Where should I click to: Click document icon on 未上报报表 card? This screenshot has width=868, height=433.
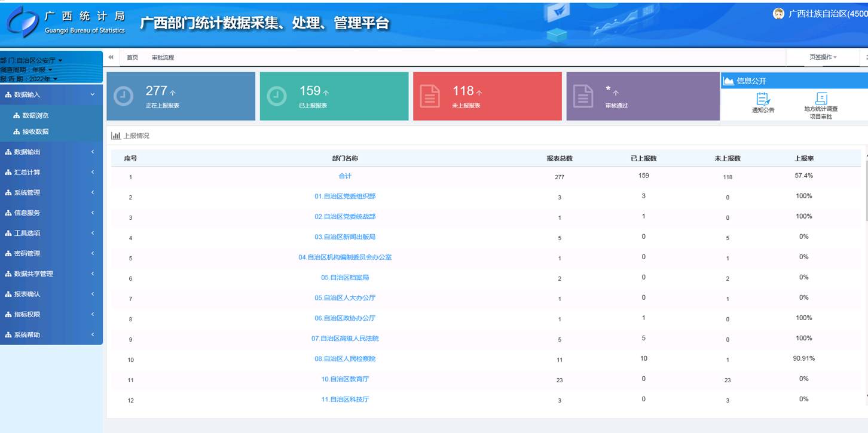pyautogui.click(x=430, y=96)
